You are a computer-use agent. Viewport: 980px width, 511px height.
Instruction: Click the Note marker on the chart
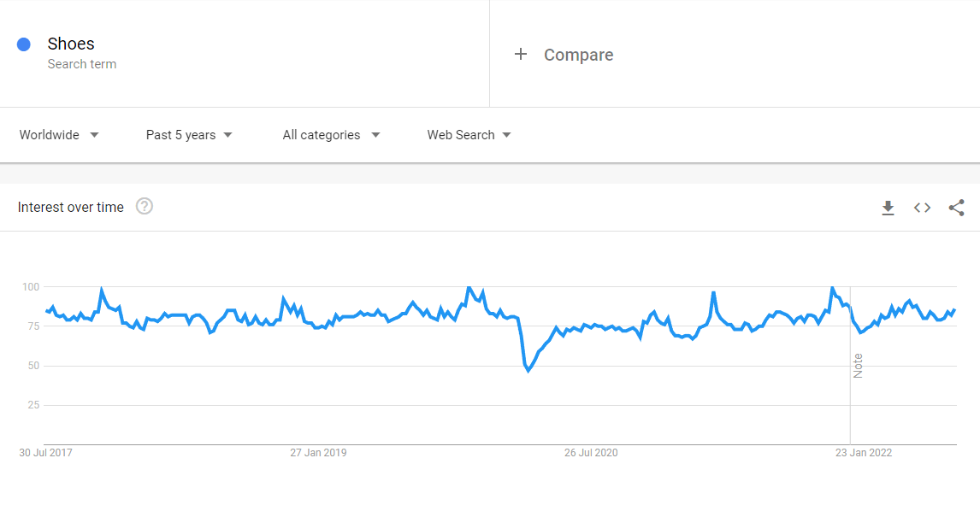(x=858, y=366)
